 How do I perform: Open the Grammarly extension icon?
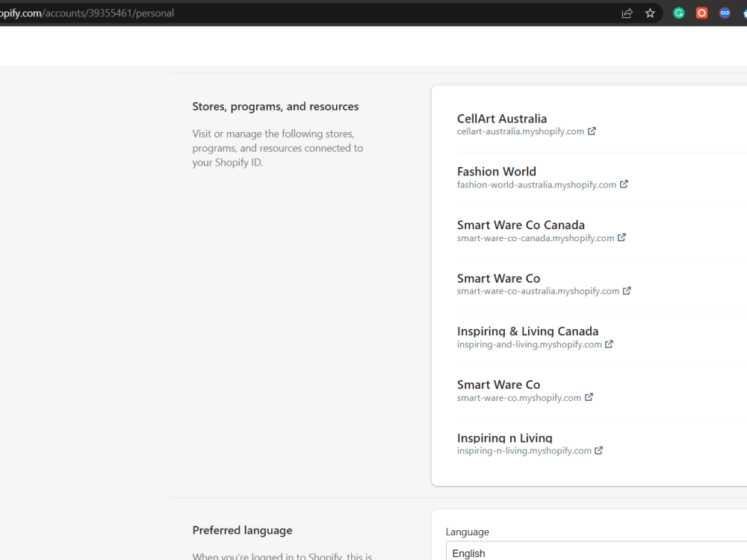679,13
